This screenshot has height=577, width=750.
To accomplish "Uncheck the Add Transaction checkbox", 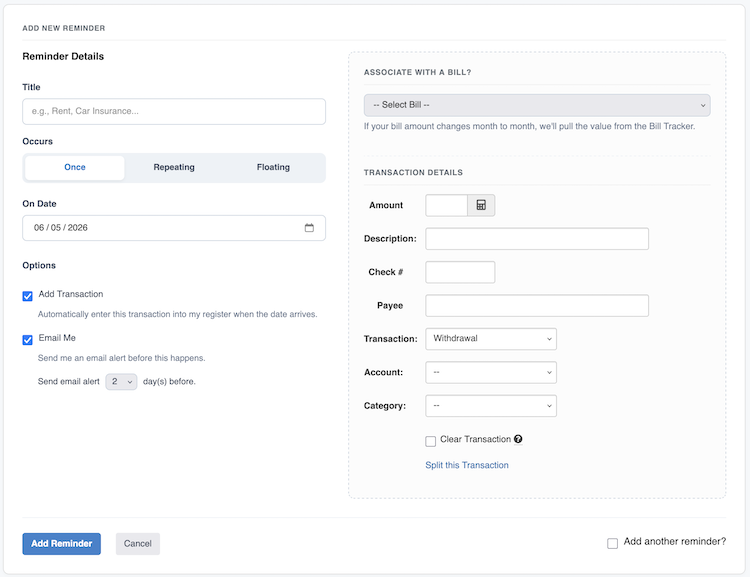I will (x=28, y=296).
